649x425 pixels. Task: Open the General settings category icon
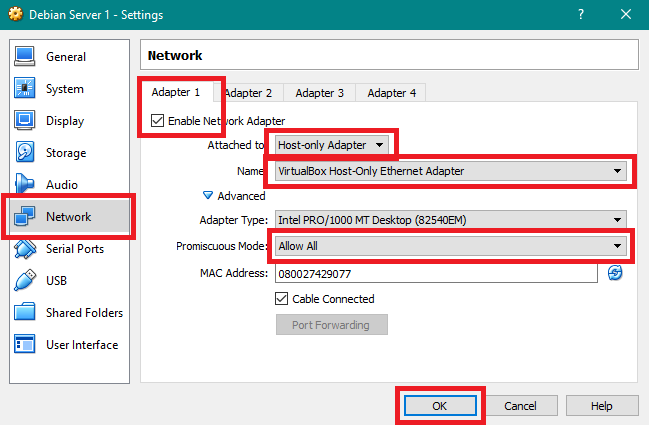24,56
